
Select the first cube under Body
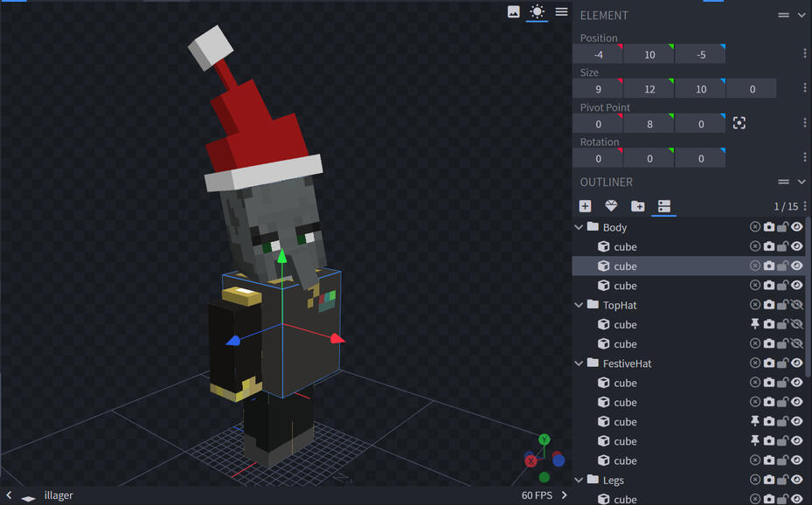pyautogui.click(x=625, y=247)
